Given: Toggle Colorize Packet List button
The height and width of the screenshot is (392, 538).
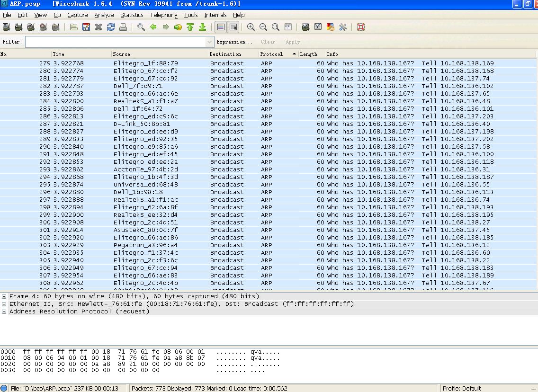Looking at the screenshot, I should [x=221, y=27].
